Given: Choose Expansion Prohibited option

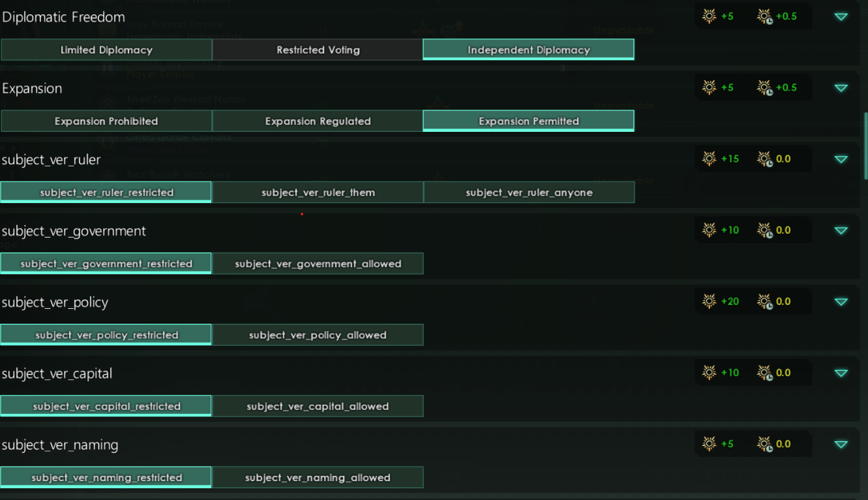Looking at the screenshot, I should click(106, 121).
